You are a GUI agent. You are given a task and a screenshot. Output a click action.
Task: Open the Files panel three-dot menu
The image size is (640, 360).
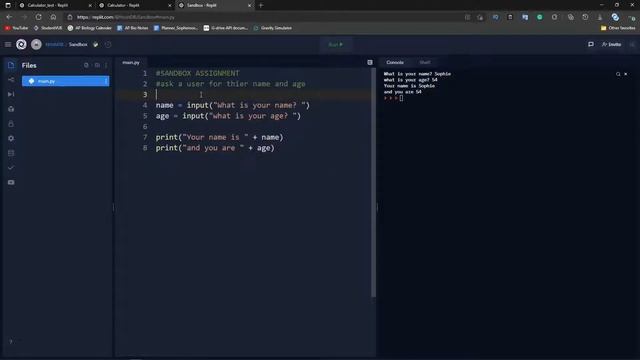[x=106, y=65]
